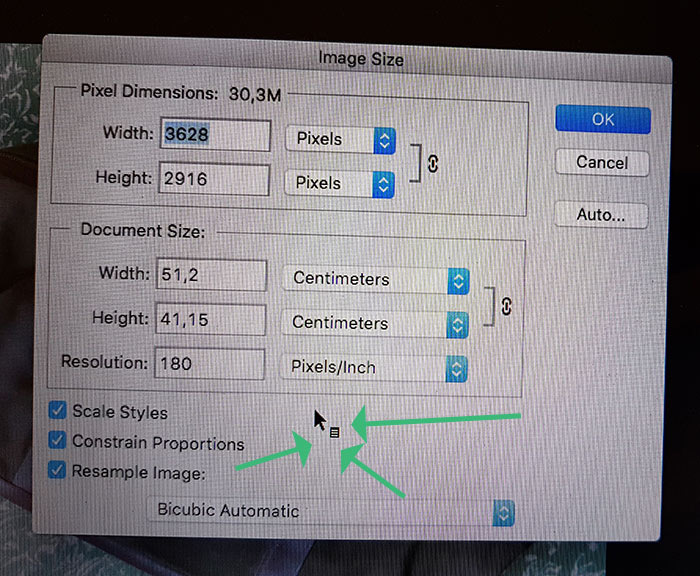Toggle the Scale Styles checkbox

click(58, 410)
